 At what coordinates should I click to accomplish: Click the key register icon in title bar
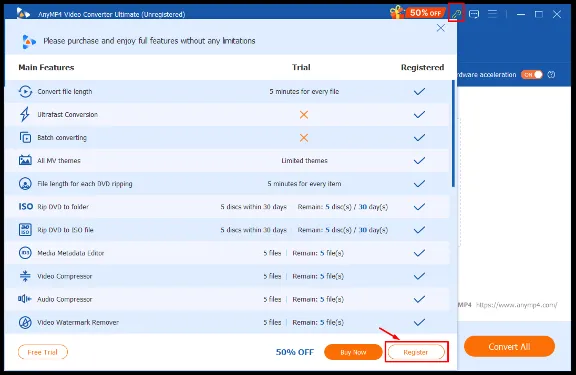(x=456, y=14)
